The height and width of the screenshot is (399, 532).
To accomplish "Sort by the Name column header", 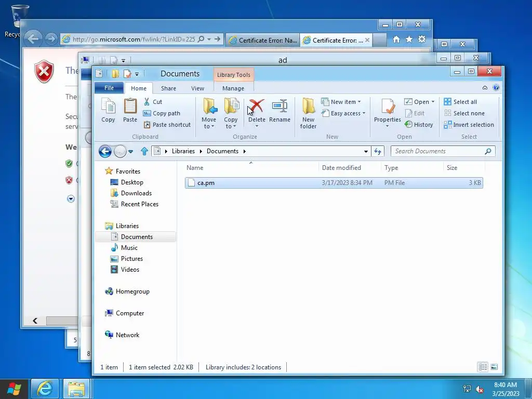I will pyautogui.click(x=251, y=168).
